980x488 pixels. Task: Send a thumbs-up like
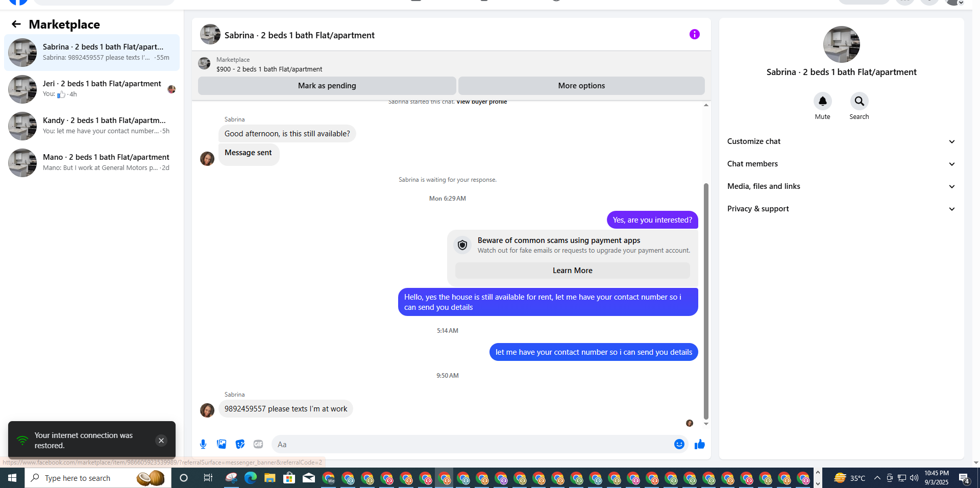699,444
